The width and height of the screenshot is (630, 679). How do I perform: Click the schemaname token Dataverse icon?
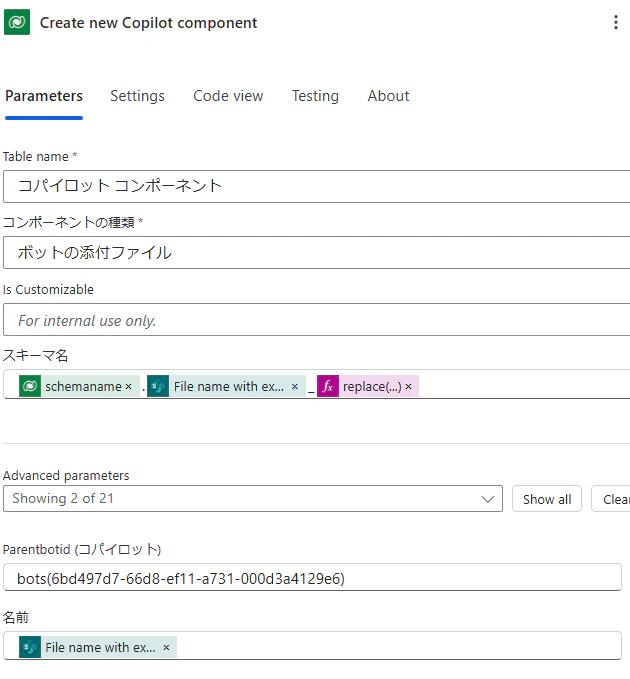tap(30, 386)
